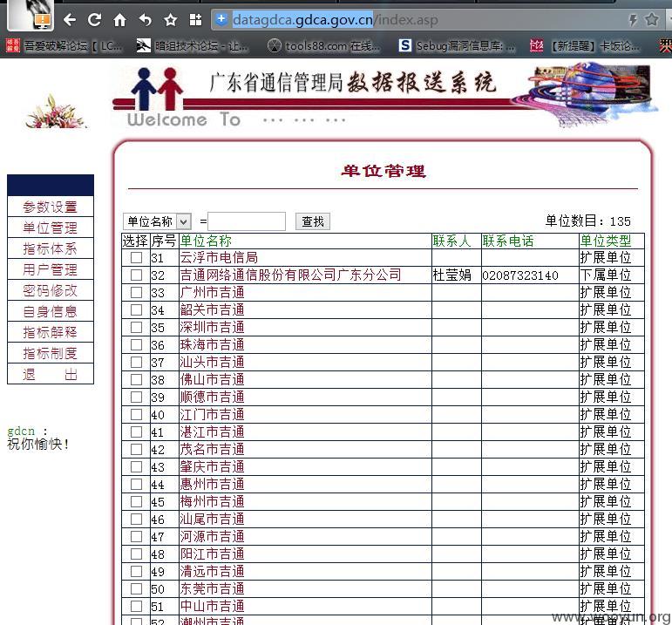Open the 云浮市电信局 unit link
This screenshot has width=672, height=625.
219,258
